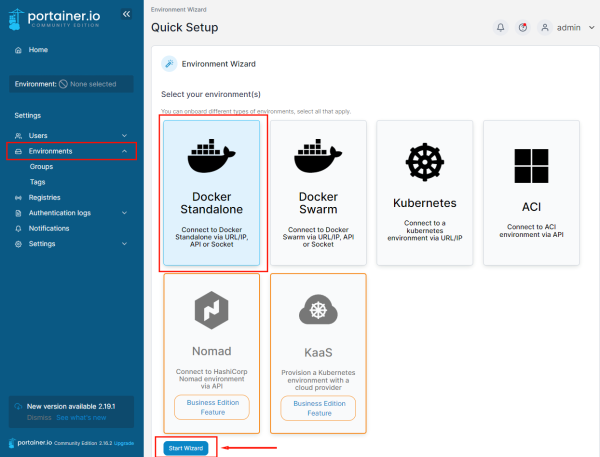Open Groups under Environments
The width and height of the screenshot is (600, 457).
pos(41,167)
